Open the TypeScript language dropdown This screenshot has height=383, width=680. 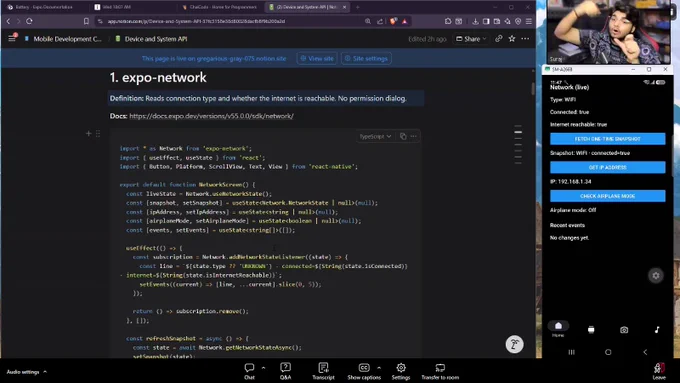click(375, 136)
